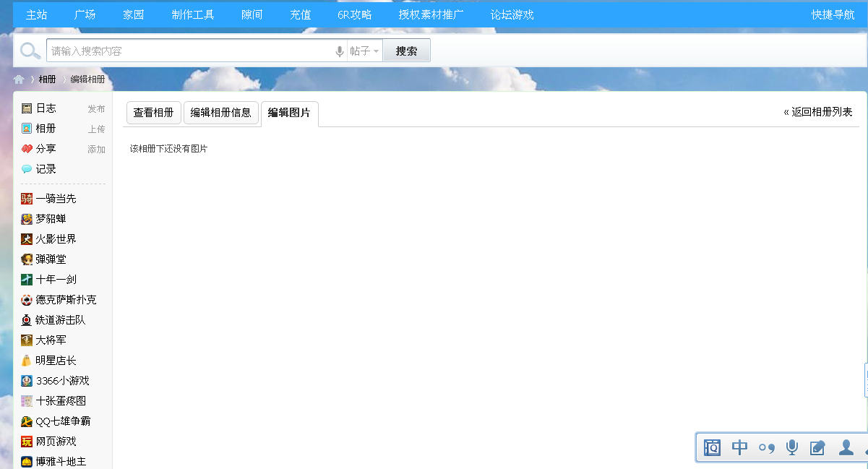Screen dimensions: 868x469
Task: Open the 帖子 search type dropdown
Action: [x=364, y=51]
